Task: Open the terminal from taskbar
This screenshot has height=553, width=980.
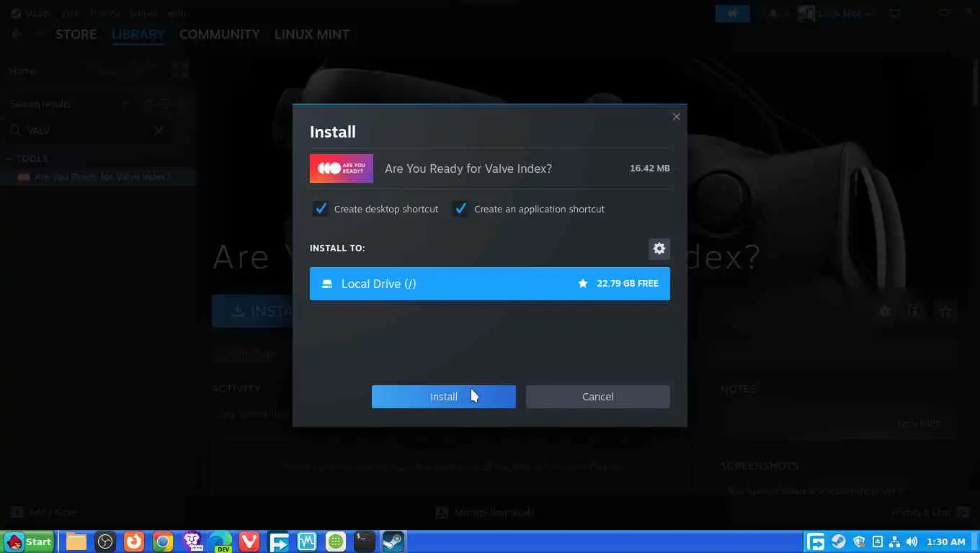Action: 365,541
